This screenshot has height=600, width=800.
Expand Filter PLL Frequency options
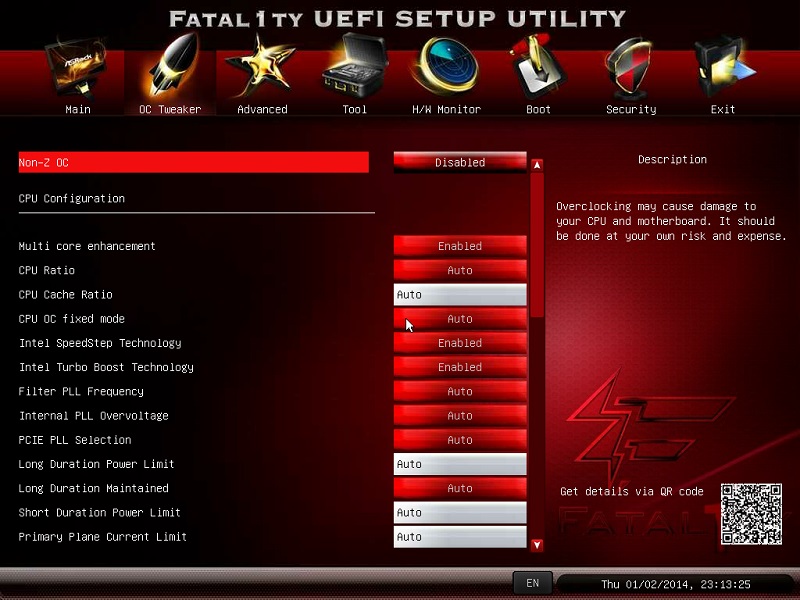point(460,391)
